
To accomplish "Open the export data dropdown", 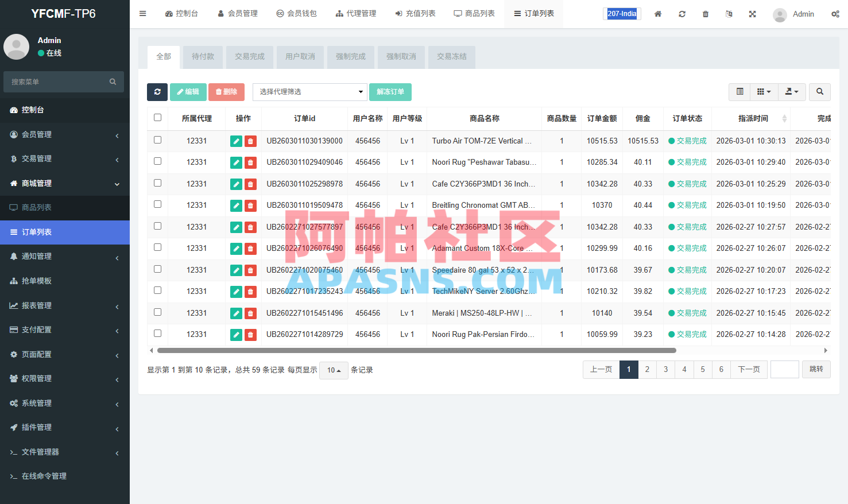I will tap(792, 92).
